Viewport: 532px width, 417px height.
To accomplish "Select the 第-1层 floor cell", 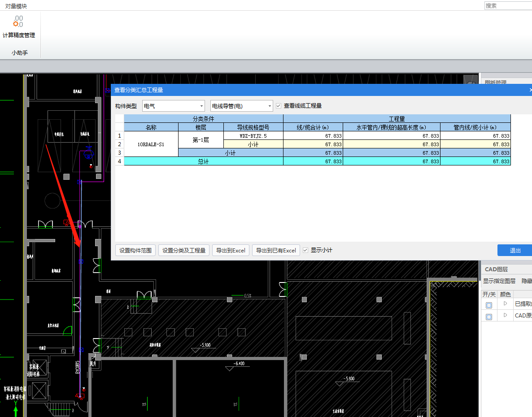I will (201, 140).
